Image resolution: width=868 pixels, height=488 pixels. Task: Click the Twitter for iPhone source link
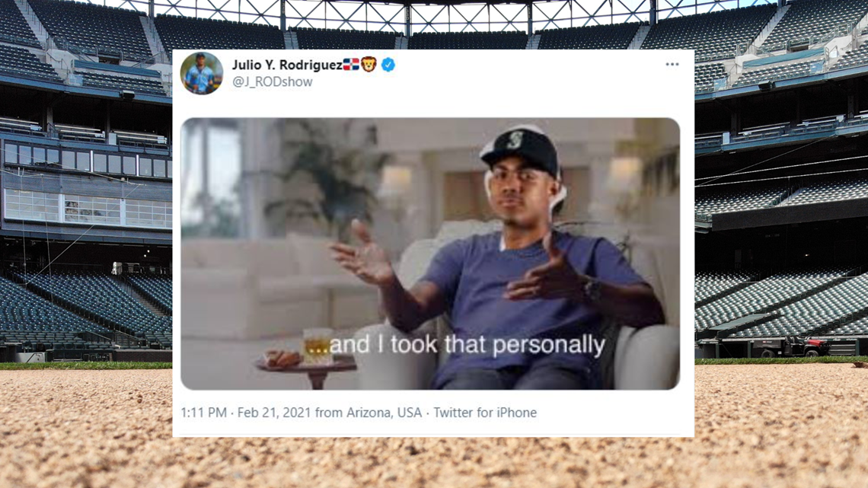[485, 412]
